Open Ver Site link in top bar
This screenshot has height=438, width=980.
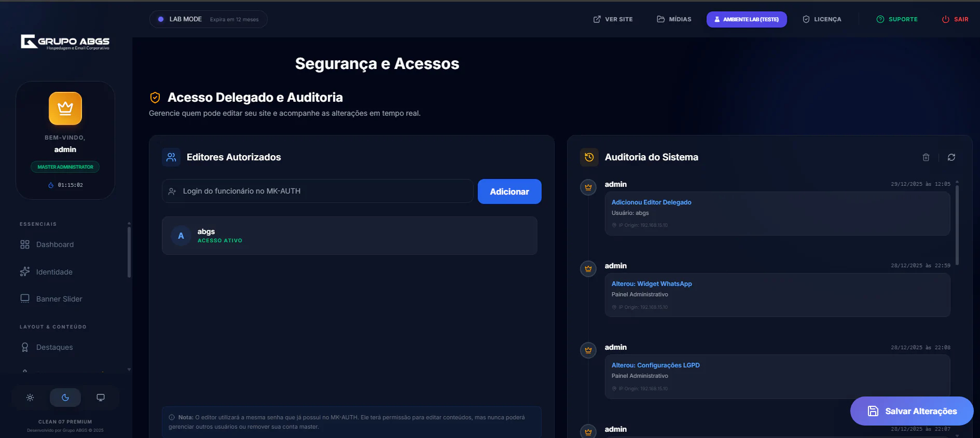(613, 19)
